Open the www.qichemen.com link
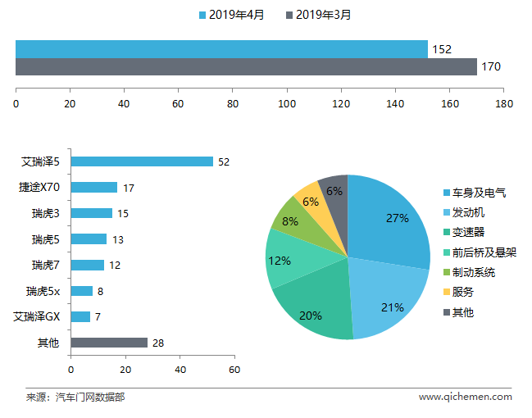The image size is (532, 418). (465, 397)
